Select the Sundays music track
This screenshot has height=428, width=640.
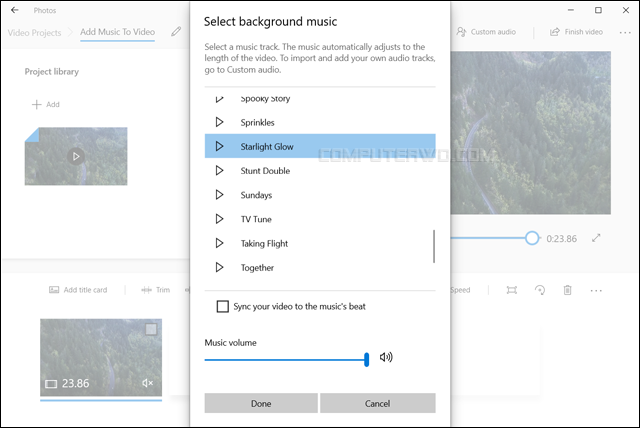pos(257,195)
